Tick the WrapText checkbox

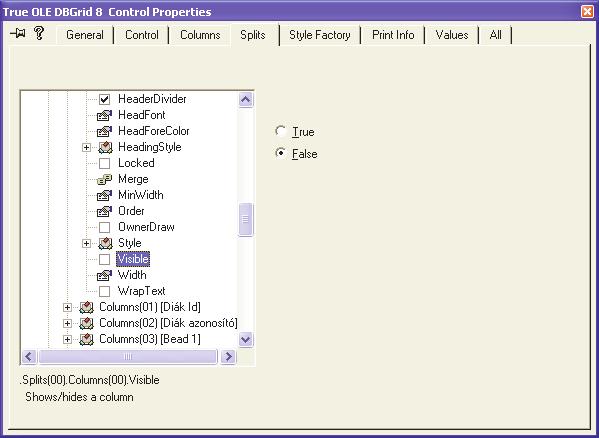(x=104, y=291)
